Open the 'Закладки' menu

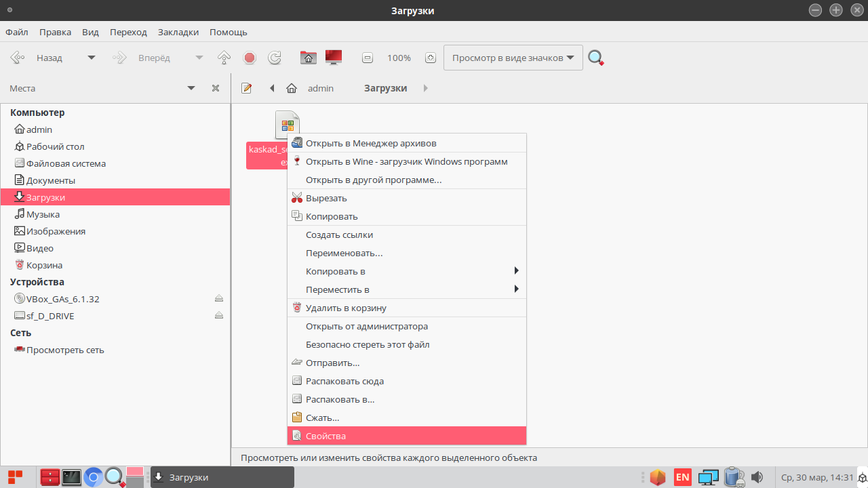pos(178,32)
